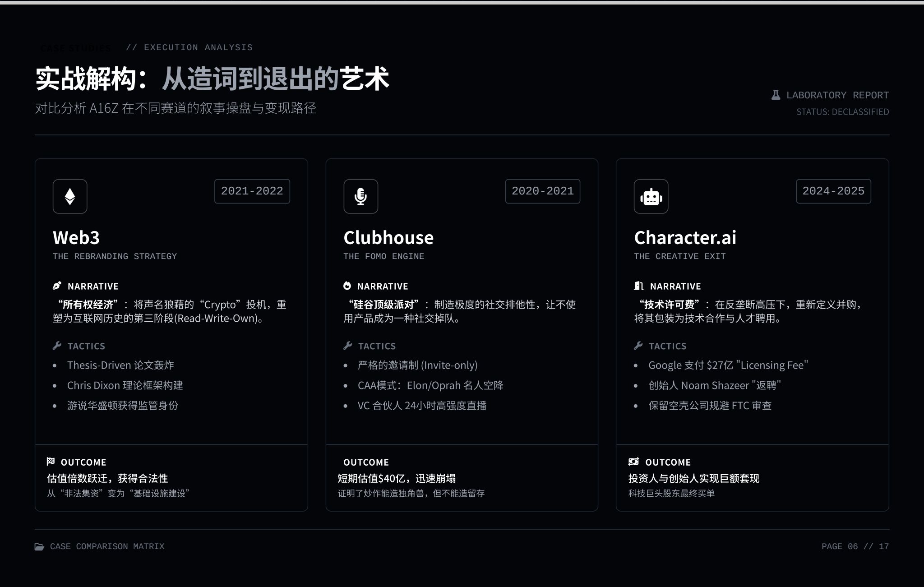This screenshot has width=924, height=587.
Task: Click the flame icon beside Clubhouse Narrative
Action: (347, 286)
